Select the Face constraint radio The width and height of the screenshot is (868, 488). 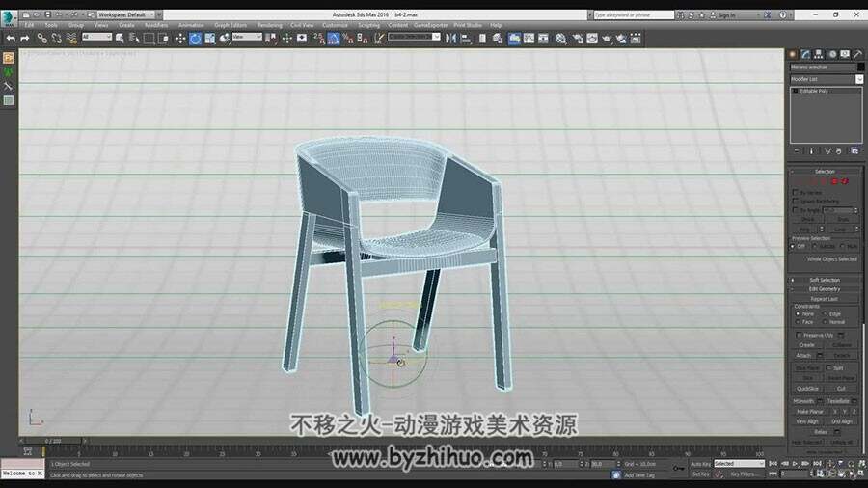[798, 321]
